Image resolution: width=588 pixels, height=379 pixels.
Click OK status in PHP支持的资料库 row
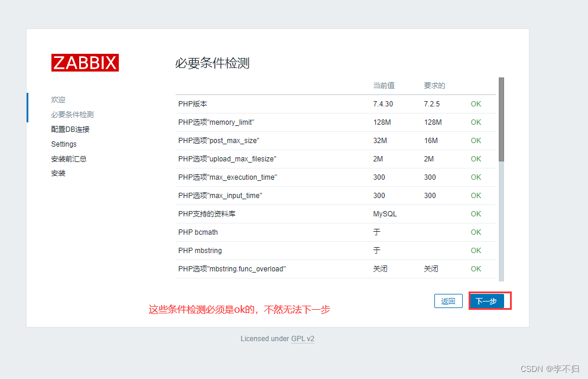[476, 214]
